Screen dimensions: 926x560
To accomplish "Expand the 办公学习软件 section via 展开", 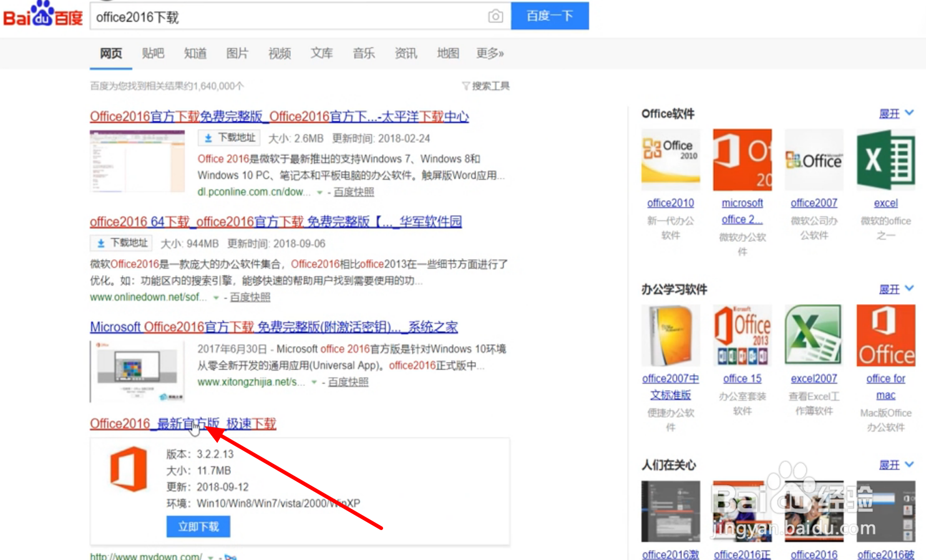I will (x=896, y=289).
